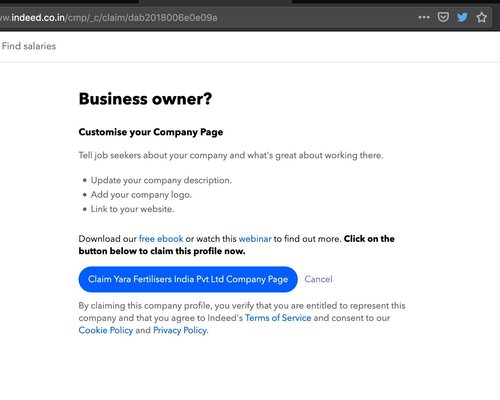Open the page actions three-dot menu

(x=424, y=17)
